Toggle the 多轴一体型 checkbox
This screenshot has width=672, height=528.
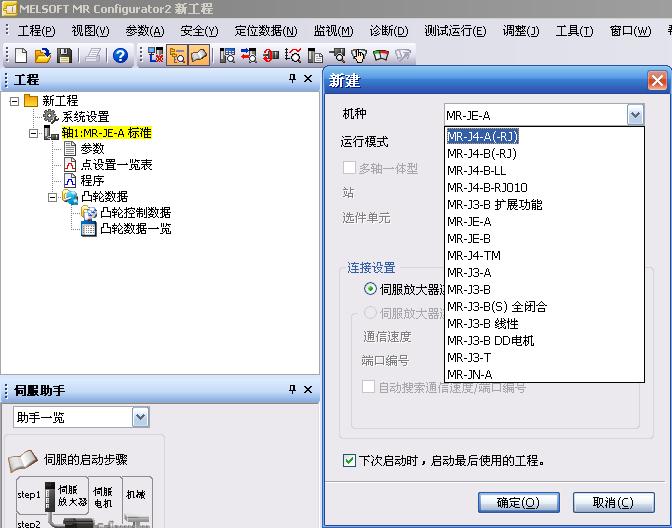click(x=349, y=168)
